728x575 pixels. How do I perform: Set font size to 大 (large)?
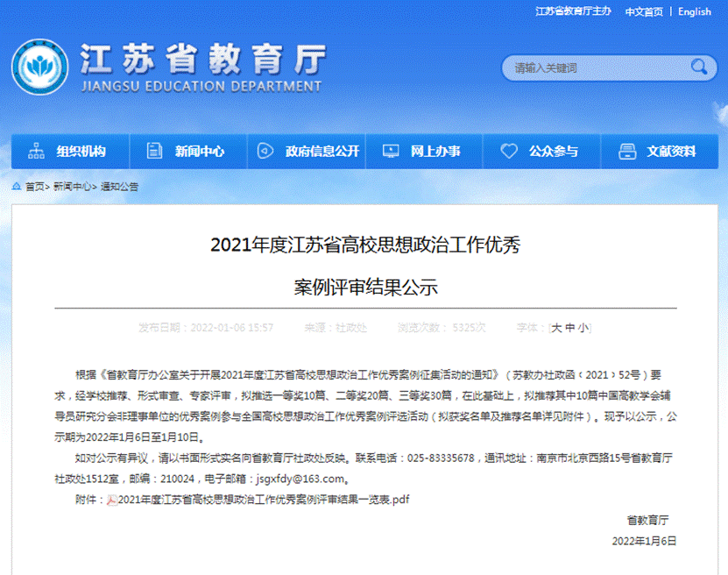[x=555, y=328]
